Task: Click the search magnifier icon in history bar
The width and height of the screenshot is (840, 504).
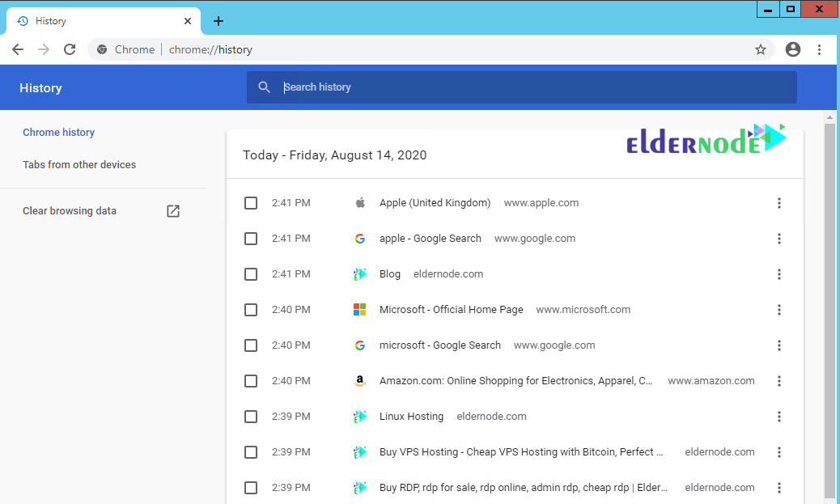Action: click(264, 87)
